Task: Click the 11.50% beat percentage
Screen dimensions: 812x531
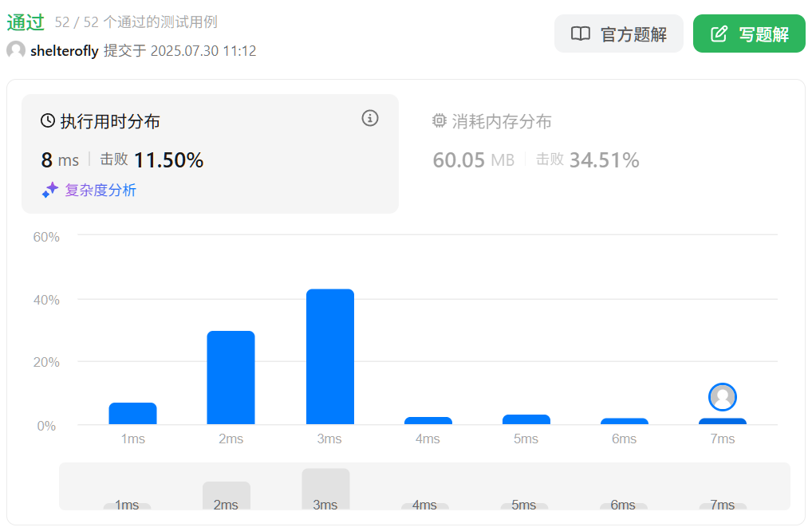Action: click(169, 160)
